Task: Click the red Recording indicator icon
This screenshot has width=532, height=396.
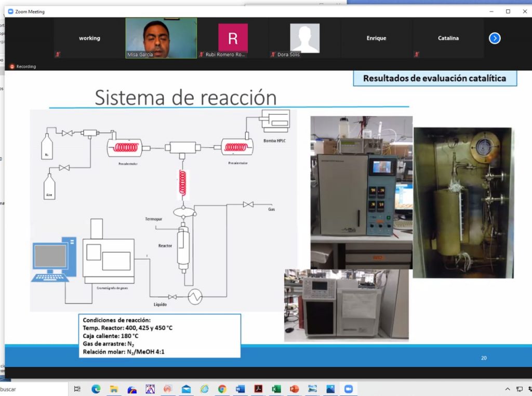Action: [12, 66]
